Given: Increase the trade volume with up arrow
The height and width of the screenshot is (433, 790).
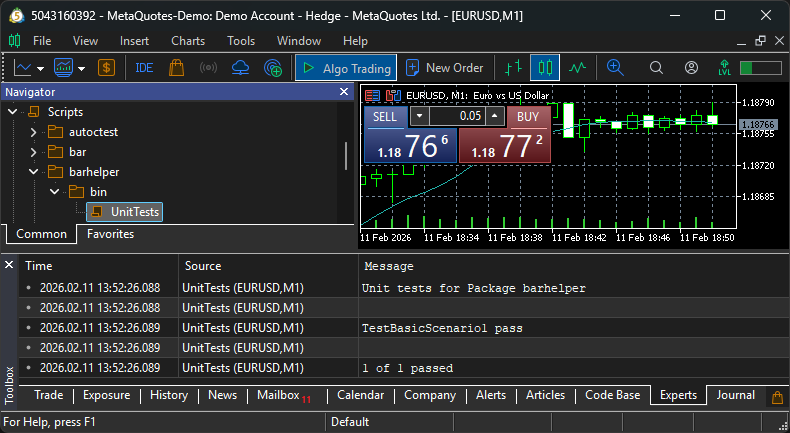Looking at the screenshot, I should coord(494,116).
